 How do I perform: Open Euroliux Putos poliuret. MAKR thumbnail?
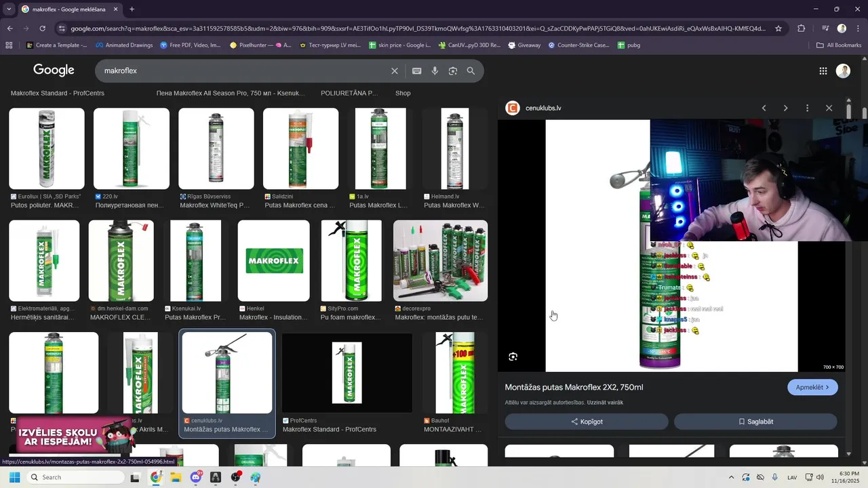tap(47, 148)
